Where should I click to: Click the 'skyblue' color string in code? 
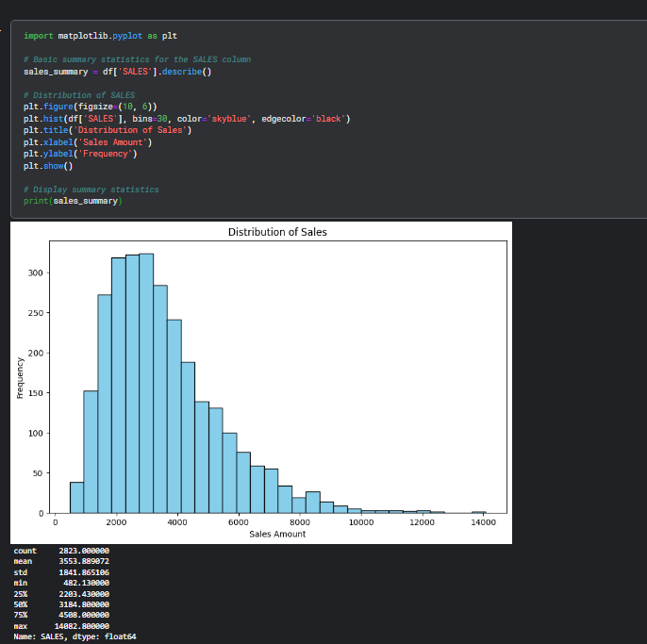coord(229,119)
